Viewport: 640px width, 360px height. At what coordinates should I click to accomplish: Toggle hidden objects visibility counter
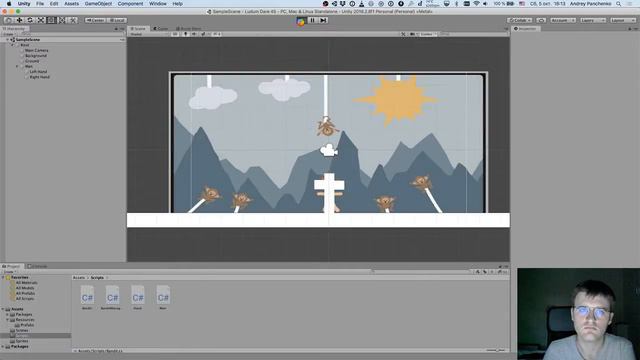tap(216, 34)
